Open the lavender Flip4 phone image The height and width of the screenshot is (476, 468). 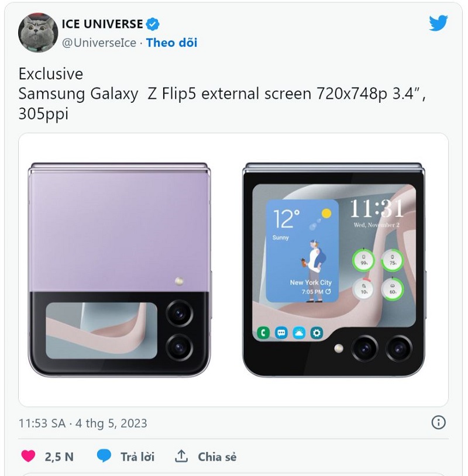click(x=120, y=270)
